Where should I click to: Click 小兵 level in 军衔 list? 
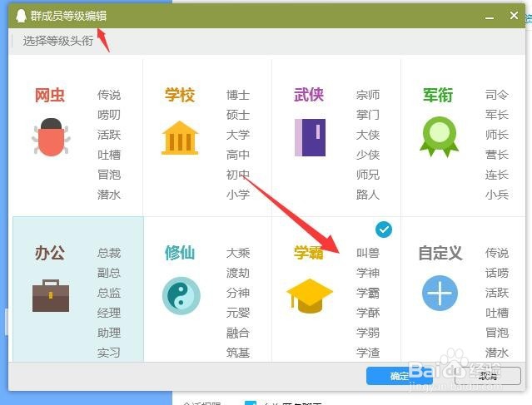[x=497, y=195]
